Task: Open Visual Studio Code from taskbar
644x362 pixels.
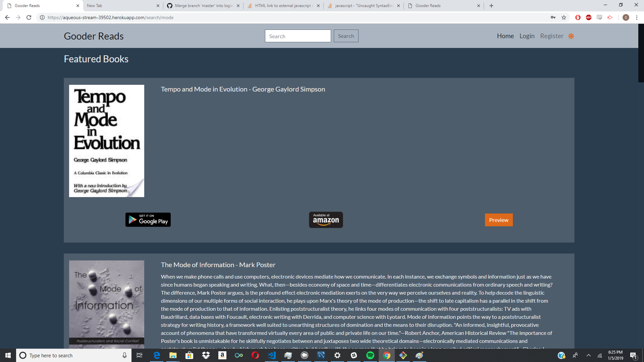Action: 272,355
